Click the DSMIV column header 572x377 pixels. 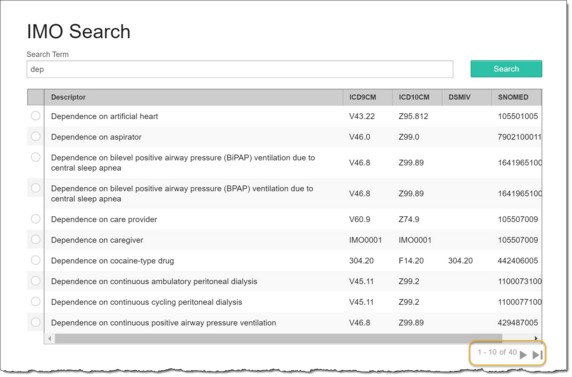click(x=467, y=97)
